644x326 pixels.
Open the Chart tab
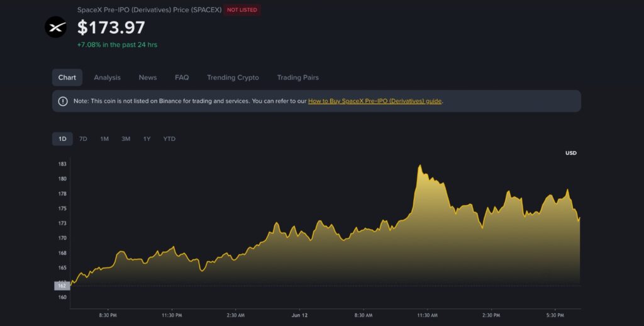(x=67, y=77)
